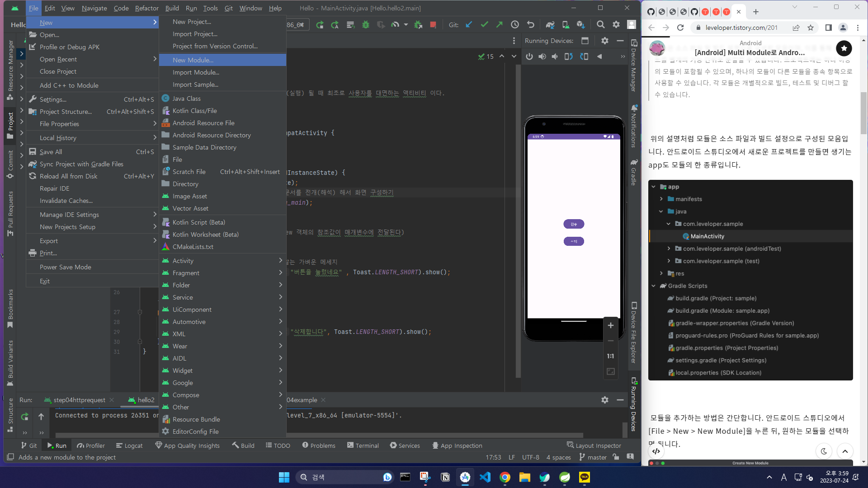Click the blog subscribe star button
Screen dimensions: 868x488
844,48
